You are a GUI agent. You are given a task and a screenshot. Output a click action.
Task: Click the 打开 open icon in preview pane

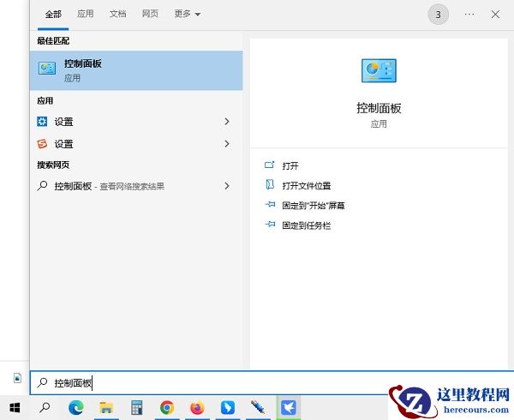[269, 165]
